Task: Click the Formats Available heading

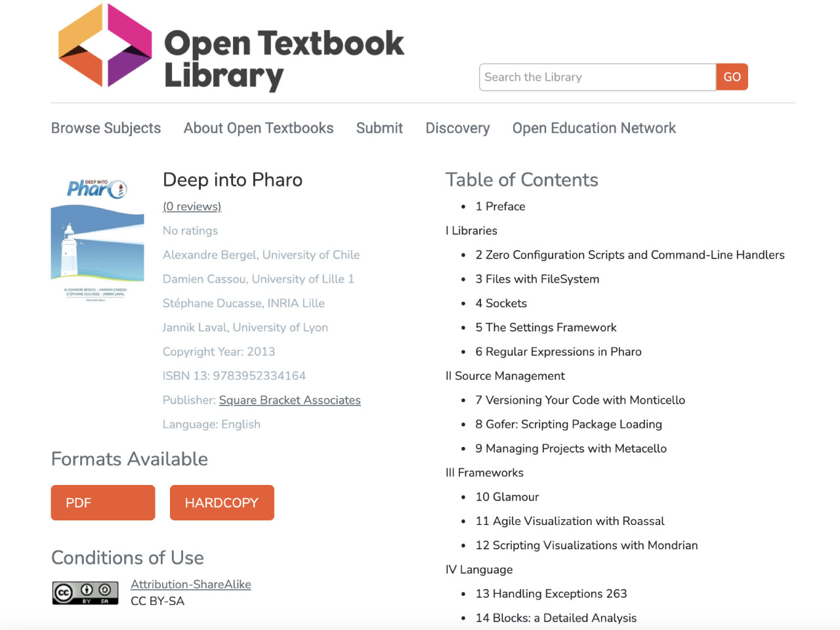Action: (x=129, y=459)
